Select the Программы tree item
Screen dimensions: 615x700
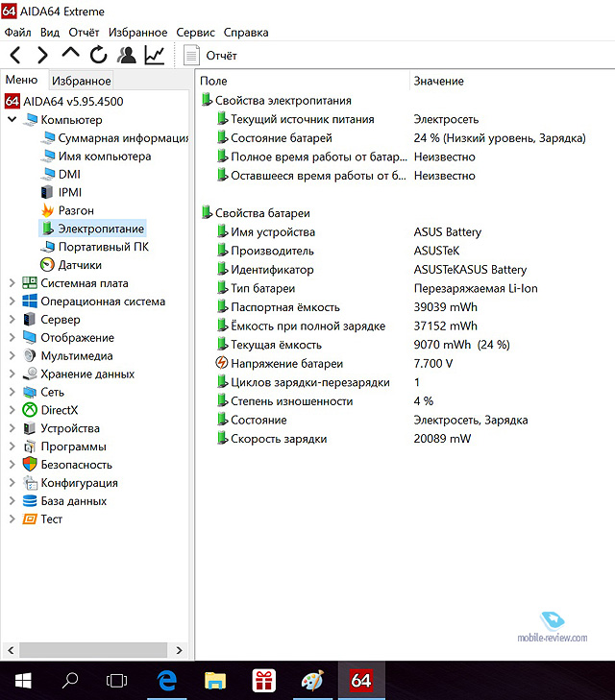pyautogui.click(x=74, y=447)
